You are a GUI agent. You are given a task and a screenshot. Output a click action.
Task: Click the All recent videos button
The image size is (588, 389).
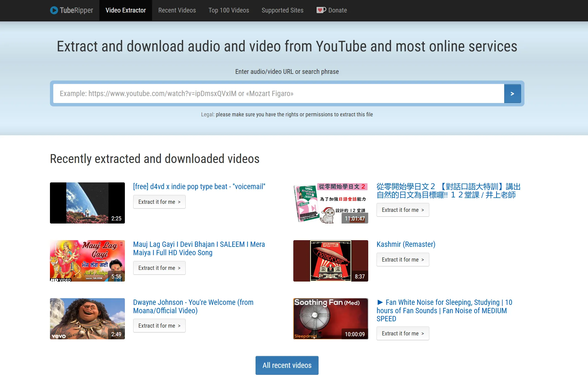287,365
